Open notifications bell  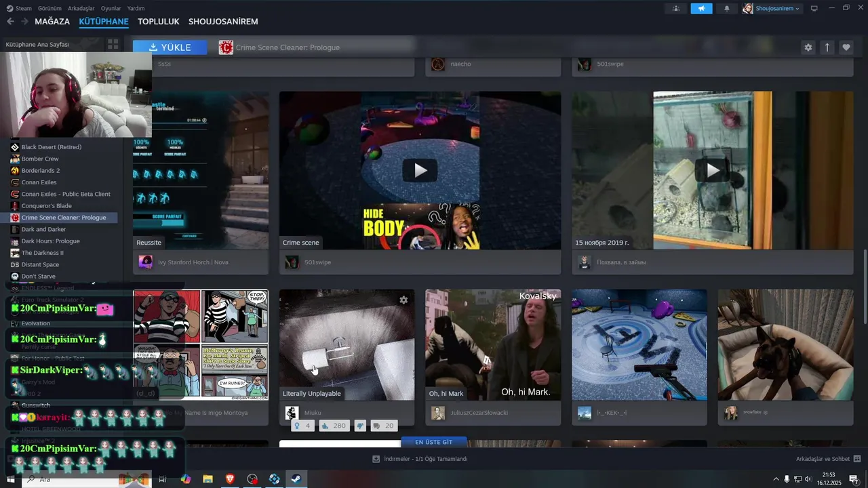pyautogui.click(x=727, y=9)
